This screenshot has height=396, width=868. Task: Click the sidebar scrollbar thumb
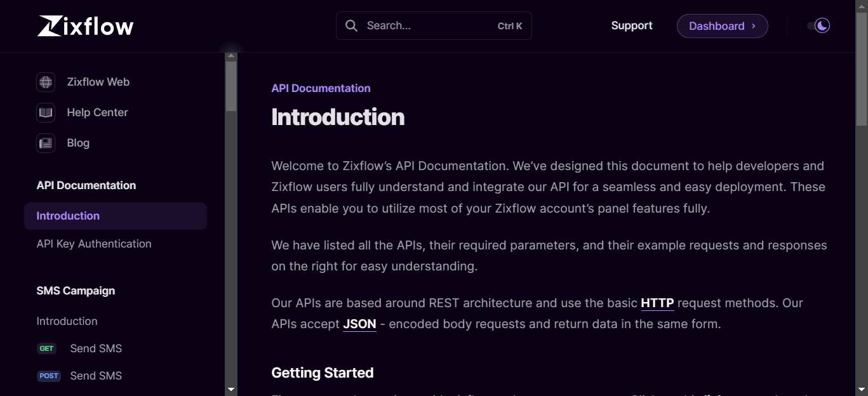(x=231, y=86)
